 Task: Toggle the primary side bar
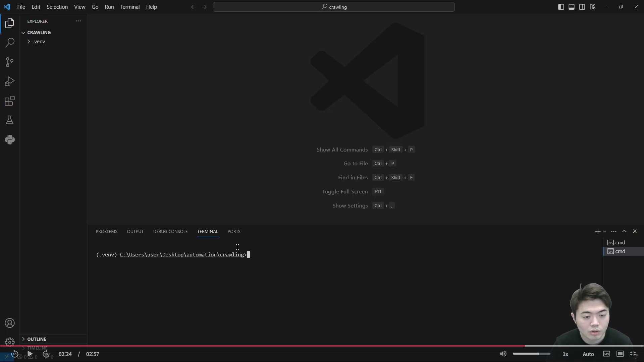(561, 7)
